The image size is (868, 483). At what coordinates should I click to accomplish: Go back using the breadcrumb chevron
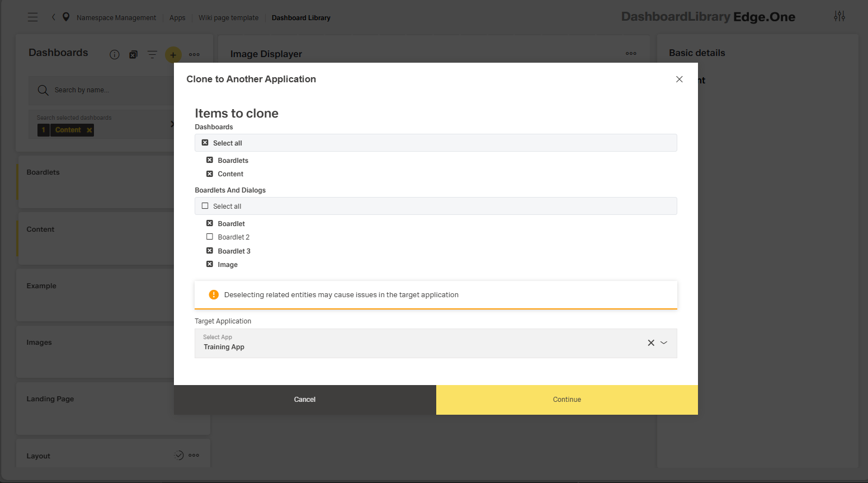point(54,17)
